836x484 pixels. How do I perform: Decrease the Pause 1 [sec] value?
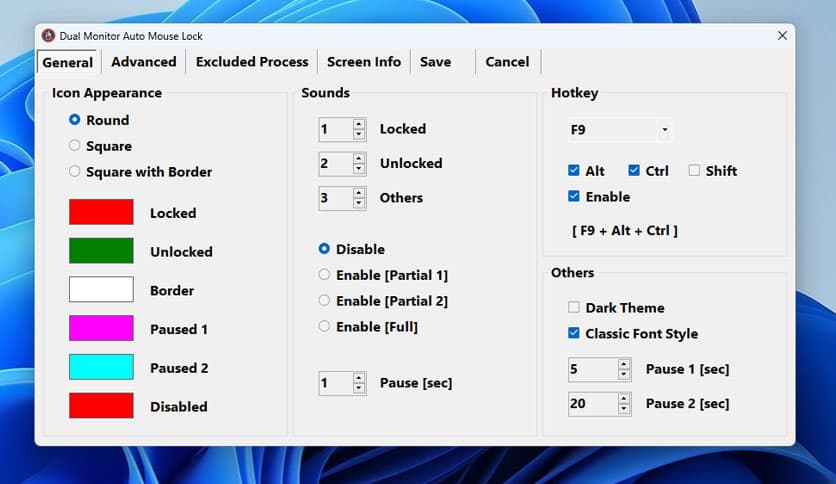(x=624, y=375)
